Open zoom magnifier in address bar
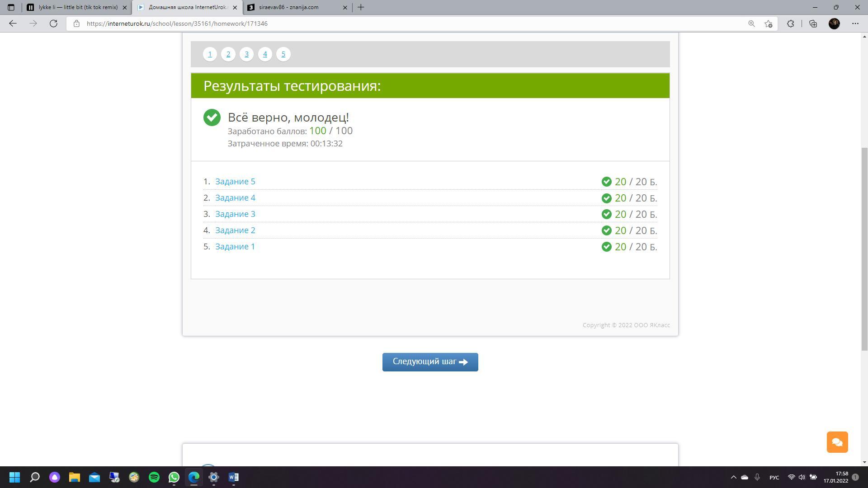This screenshot has width=868, height=488. pos(751,23)
